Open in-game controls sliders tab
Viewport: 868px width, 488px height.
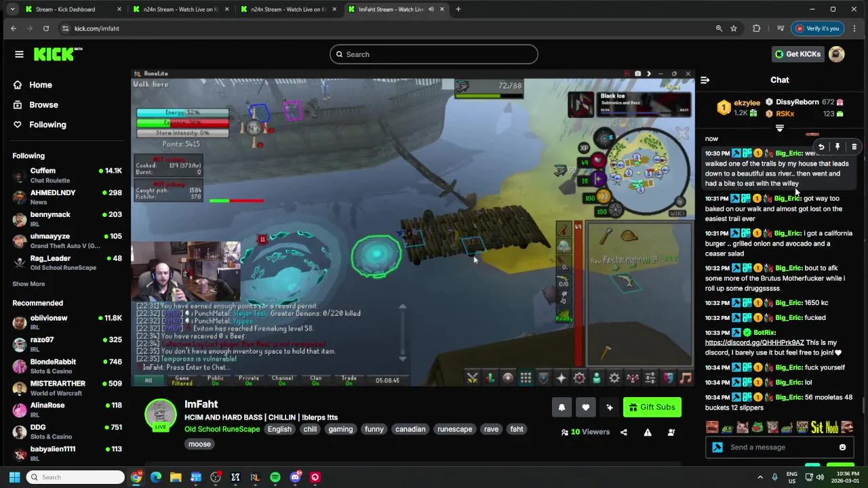[x=650, y=378]
